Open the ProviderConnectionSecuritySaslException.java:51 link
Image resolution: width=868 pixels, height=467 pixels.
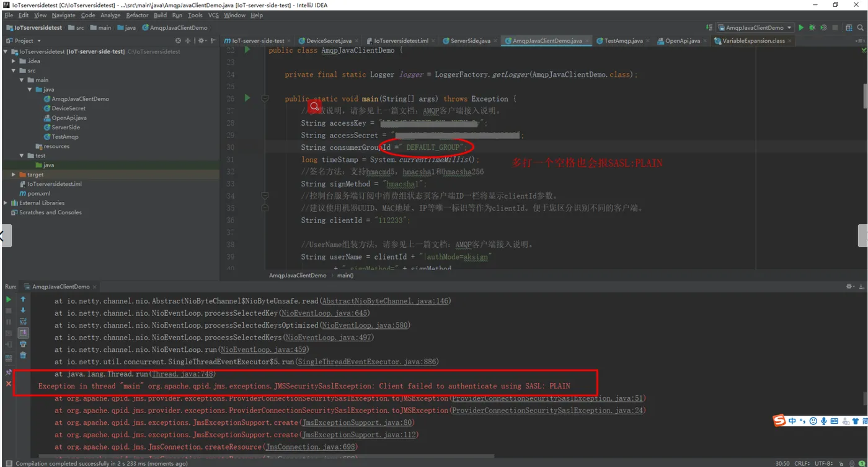548,398
